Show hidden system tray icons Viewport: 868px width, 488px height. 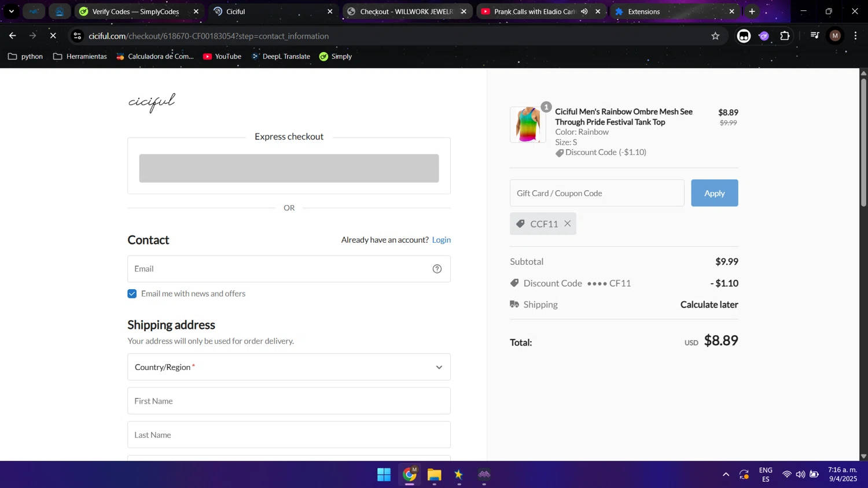pyautogui.click(x=726, y=475)
